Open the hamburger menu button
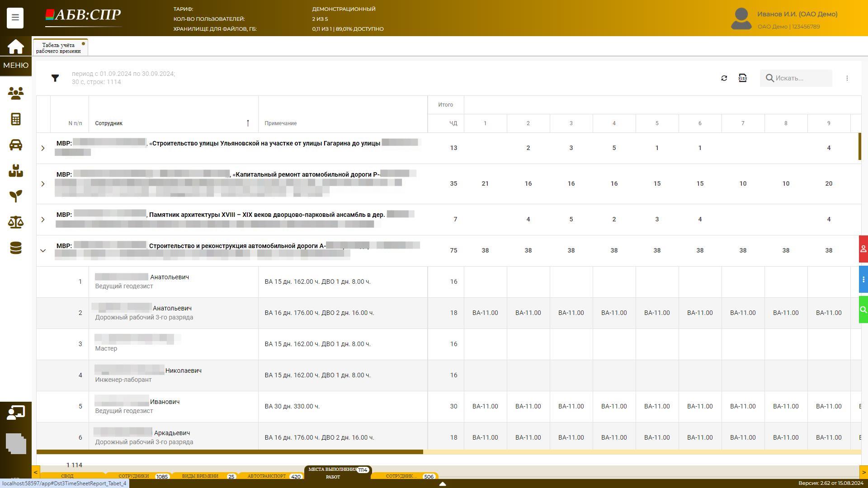This screenshot has height=488, width=868. [15, 18]
